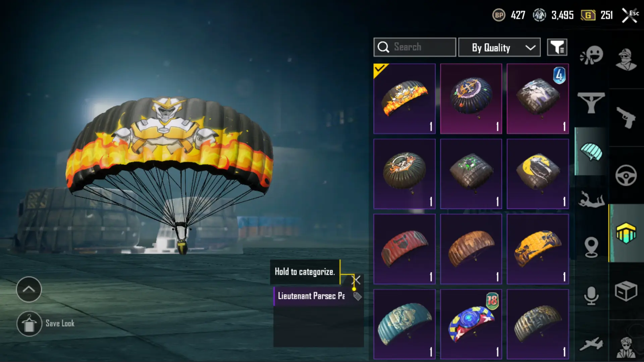Click the tag icon beside Lieutenant Parsec
The width and height of the screenshot is (644, 362).
click(x=357, y=296)
